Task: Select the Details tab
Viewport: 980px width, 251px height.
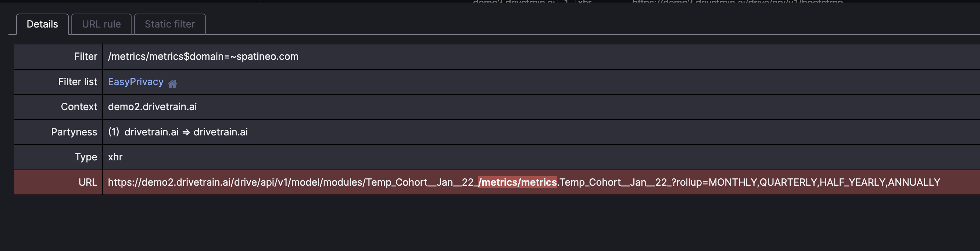Action: point(42,23)
